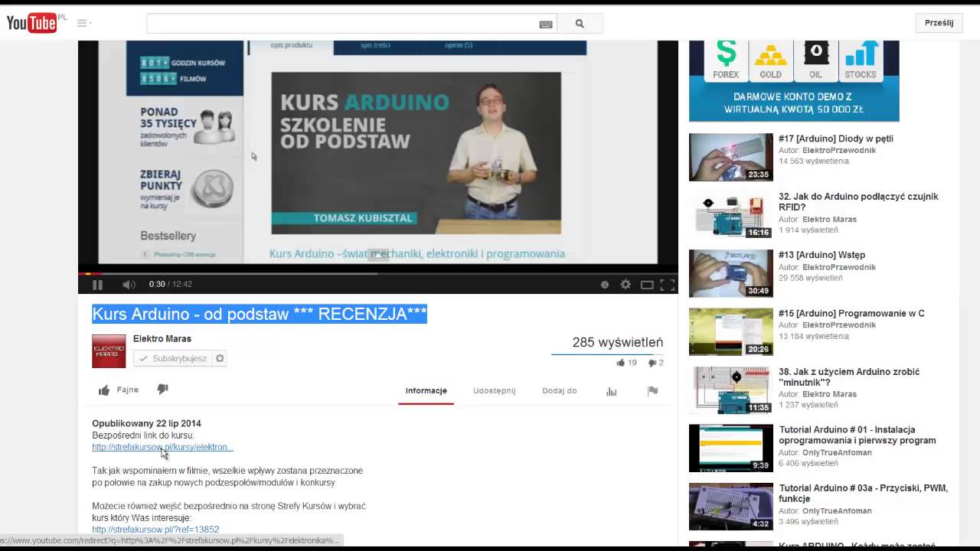Click the '285 wyświetleń' view count
The width and height of the screenshot is (980, 551).
[618, 342]
